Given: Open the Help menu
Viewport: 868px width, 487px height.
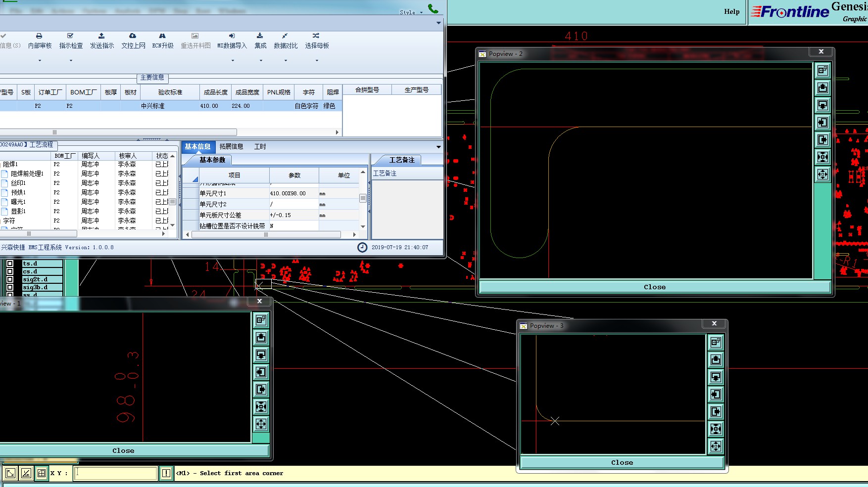Looking at the screenshot, I should click(731, 12).
